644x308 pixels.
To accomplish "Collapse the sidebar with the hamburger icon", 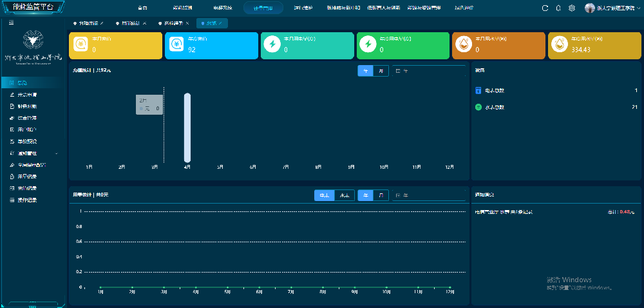I will pyautogui.click(x=12, y=22).
